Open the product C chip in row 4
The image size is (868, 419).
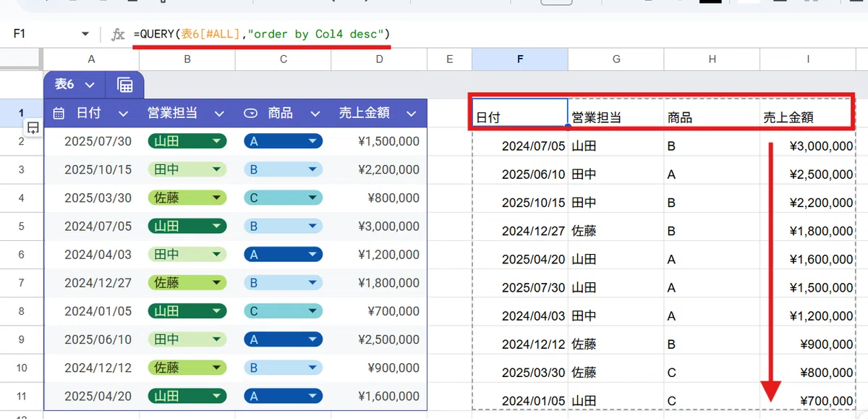(283, 198)
